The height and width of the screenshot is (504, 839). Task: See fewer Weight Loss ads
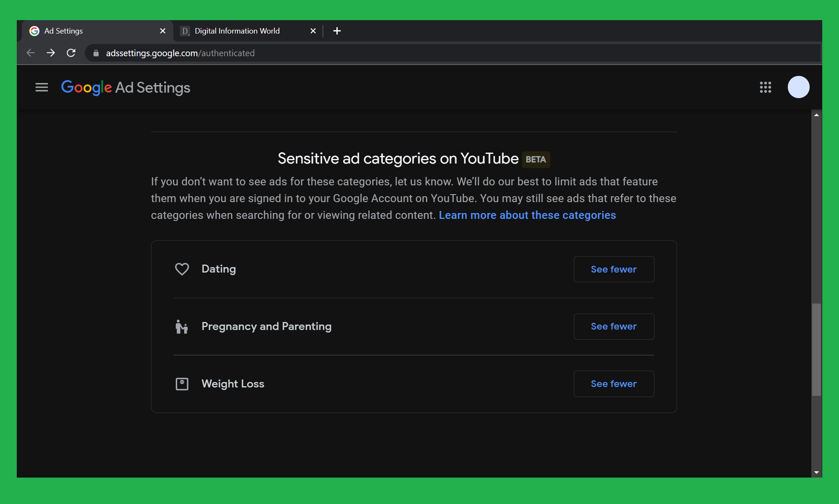click(613, 384)
